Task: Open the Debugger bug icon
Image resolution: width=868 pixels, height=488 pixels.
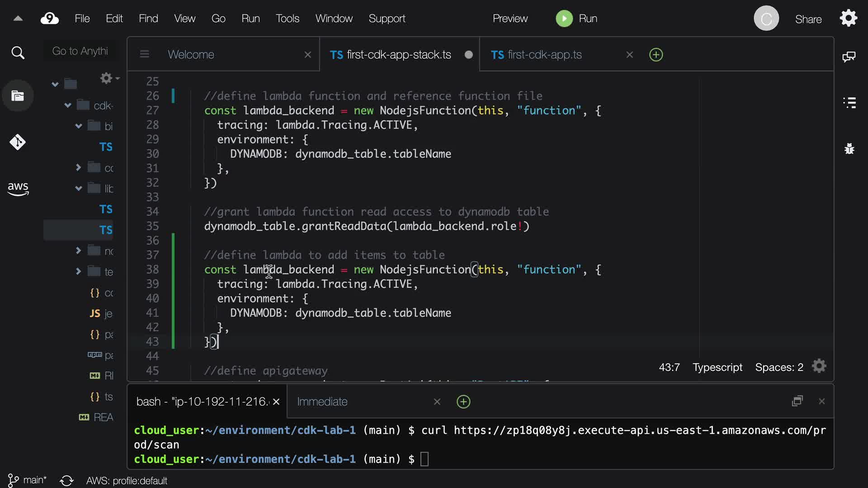Action: (849, 149)
